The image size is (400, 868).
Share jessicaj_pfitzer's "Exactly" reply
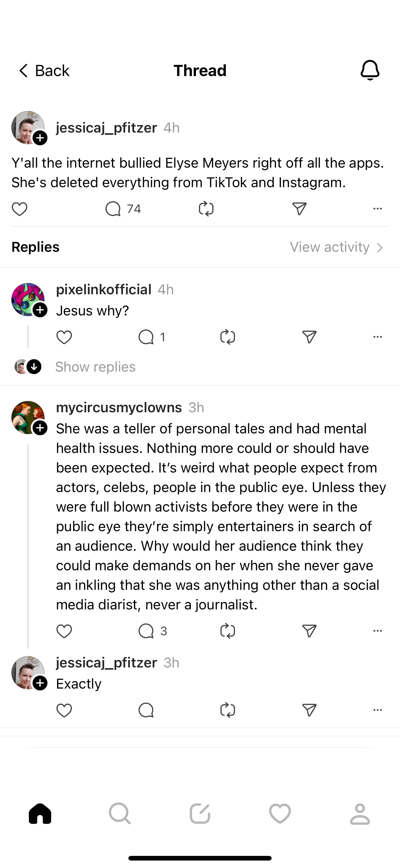tap(309, 710)
